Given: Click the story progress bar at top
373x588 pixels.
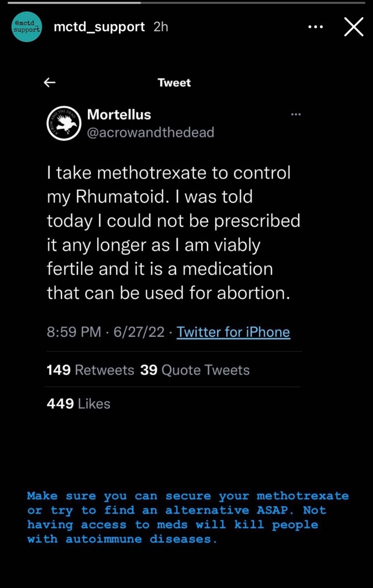Looking at the screenshot, I should coord(186,2).
